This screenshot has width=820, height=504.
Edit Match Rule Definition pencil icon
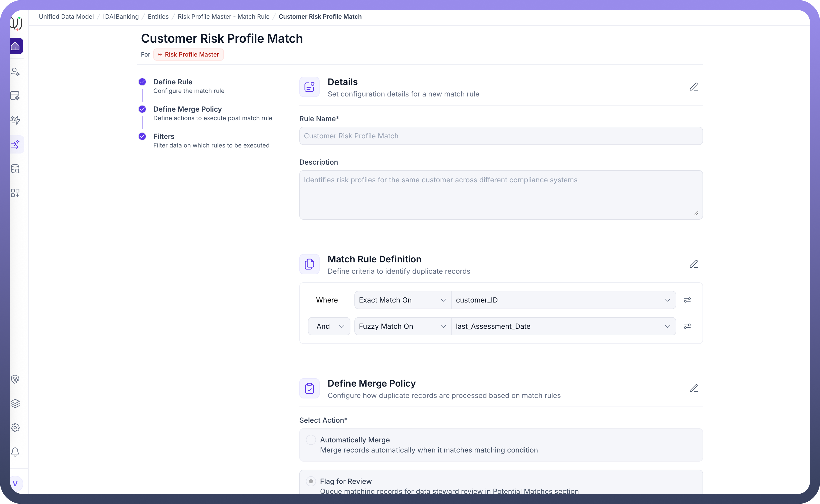pos(694,264)
